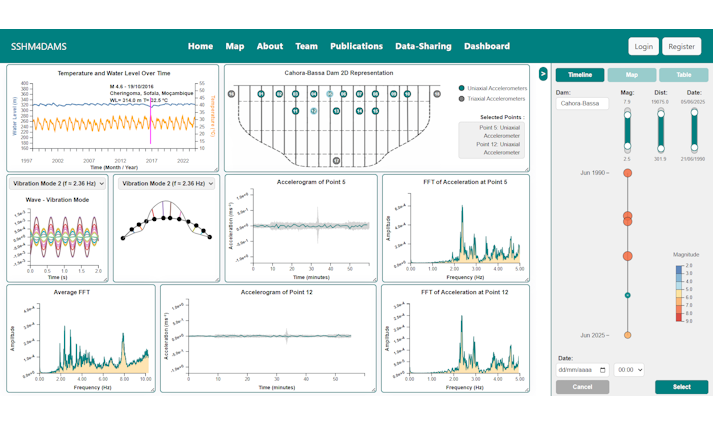
Task: Toggle Triaxial Accelerometers legend entry
Action: [461, 99]
